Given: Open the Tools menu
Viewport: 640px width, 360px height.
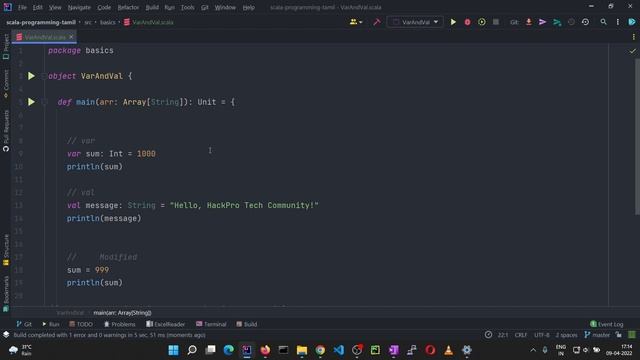Looking at the screenshot, I should [188, 7].
